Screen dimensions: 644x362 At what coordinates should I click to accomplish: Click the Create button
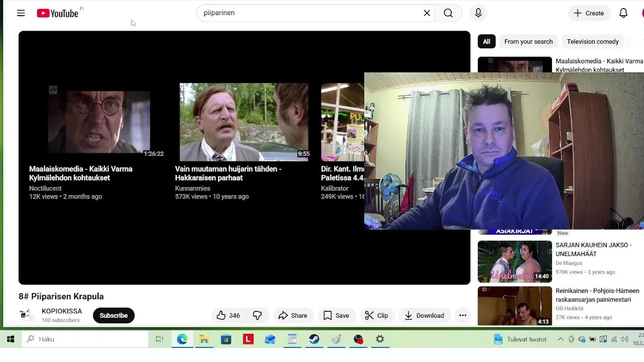click(589, 13)
